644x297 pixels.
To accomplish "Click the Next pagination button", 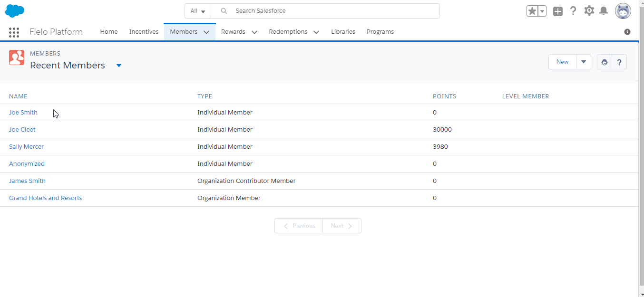I will (x=342, y=226).
